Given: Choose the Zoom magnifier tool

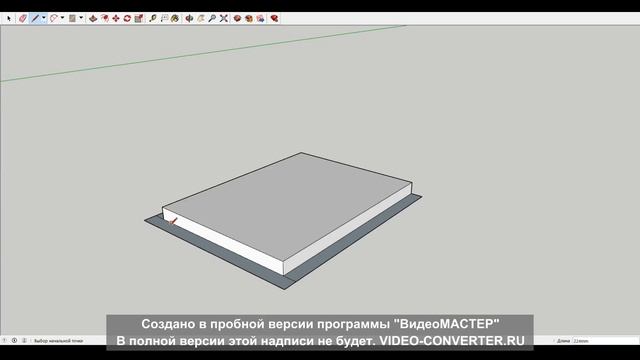Looking at the screenshot, I should (212, 18).
